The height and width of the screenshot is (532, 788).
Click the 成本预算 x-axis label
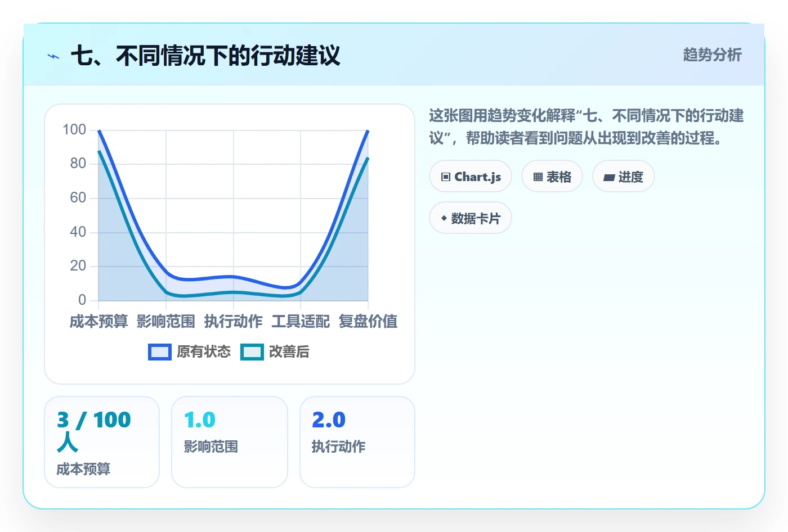pyautogui.click(x=98, y=321)
